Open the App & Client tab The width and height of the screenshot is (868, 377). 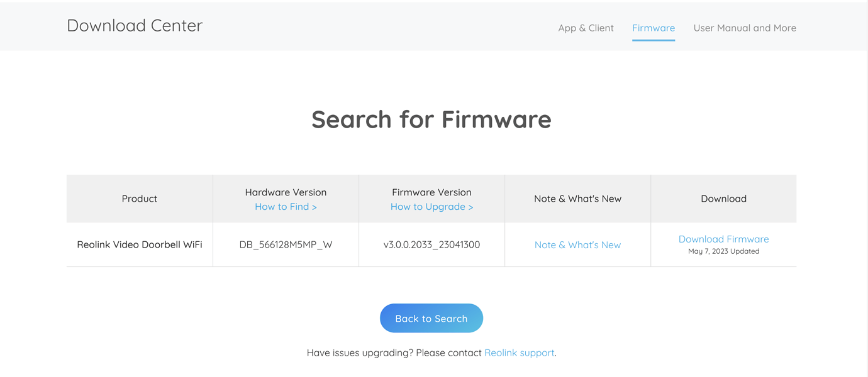tap(586, 28)
